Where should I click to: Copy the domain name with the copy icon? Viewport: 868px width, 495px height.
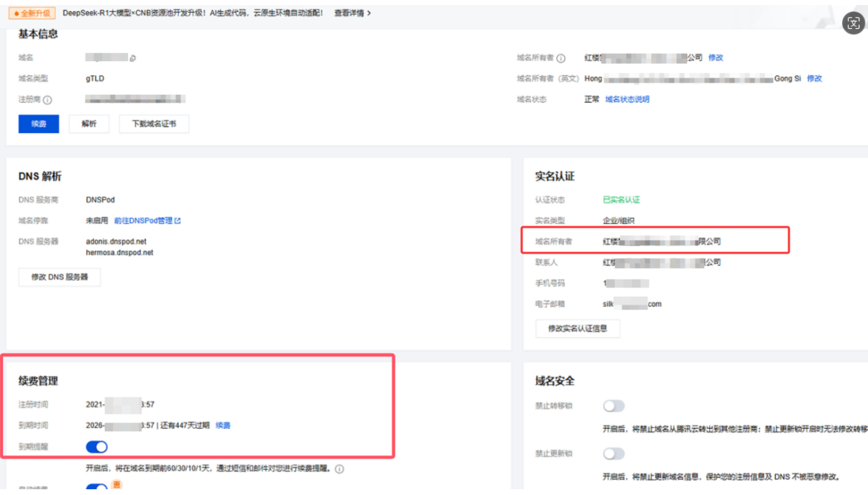click(132, 57)
